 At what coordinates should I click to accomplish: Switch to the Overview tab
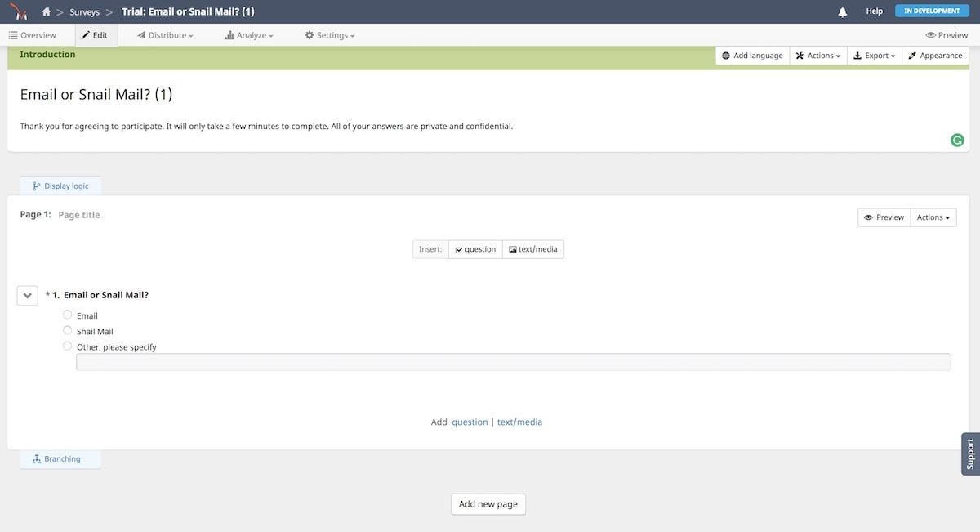point(33,35)
